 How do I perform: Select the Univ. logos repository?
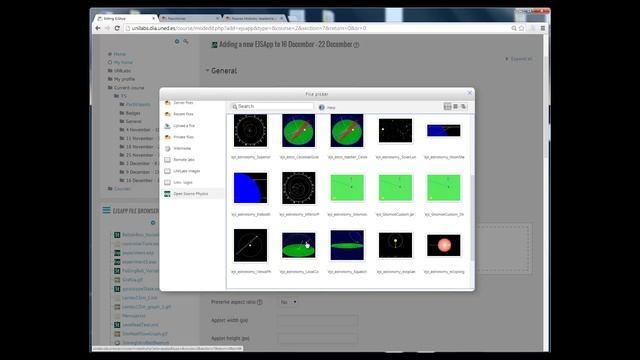182,182
